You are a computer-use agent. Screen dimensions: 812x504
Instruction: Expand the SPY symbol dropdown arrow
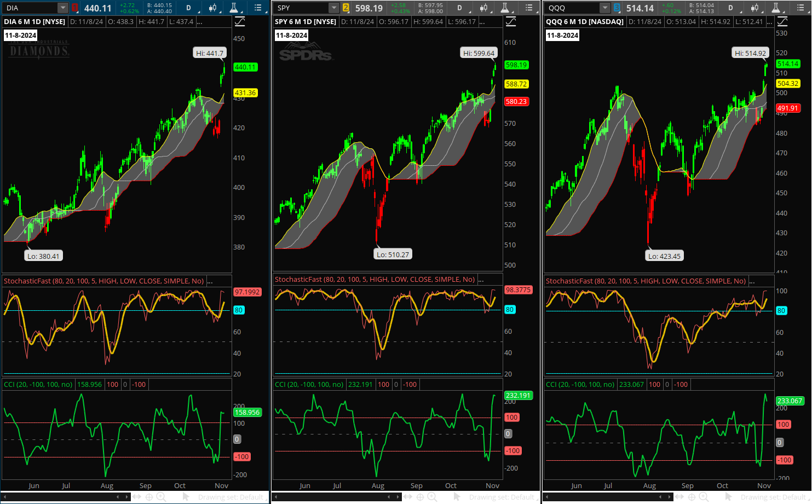[x=334, y=8]
